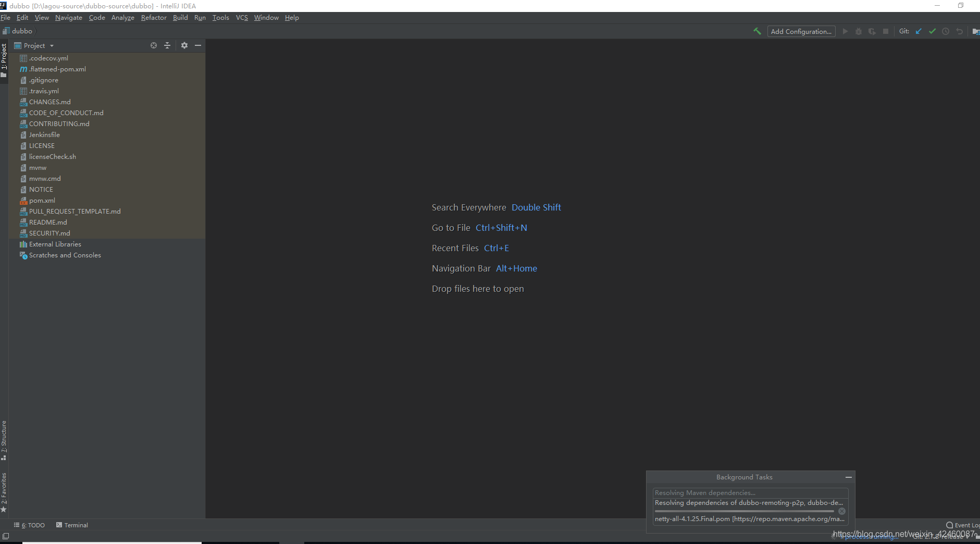Click the Git Rollback undo arrow icon
The width and height of the screenshot is (980, 544).
tap(959, 31)
